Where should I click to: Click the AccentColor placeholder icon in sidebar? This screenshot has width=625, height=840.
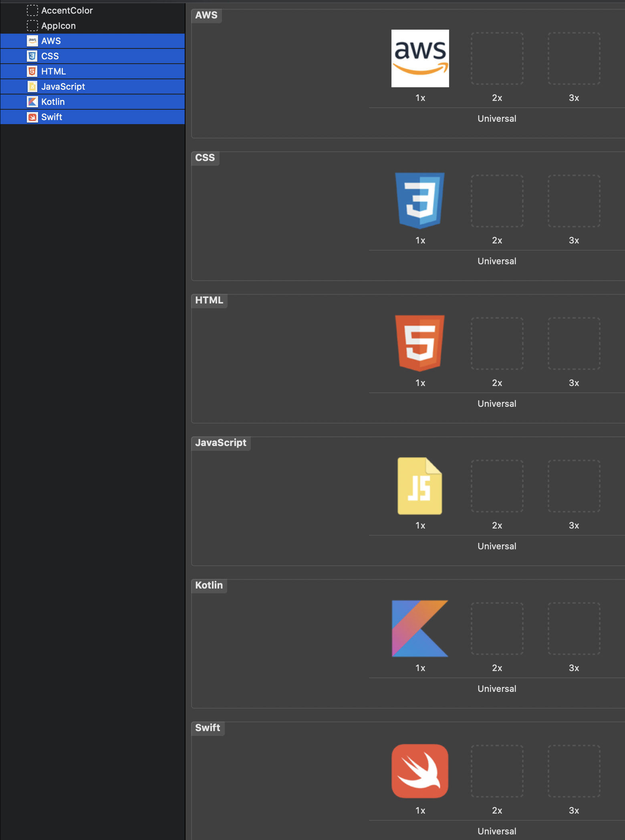pos(32,10)
